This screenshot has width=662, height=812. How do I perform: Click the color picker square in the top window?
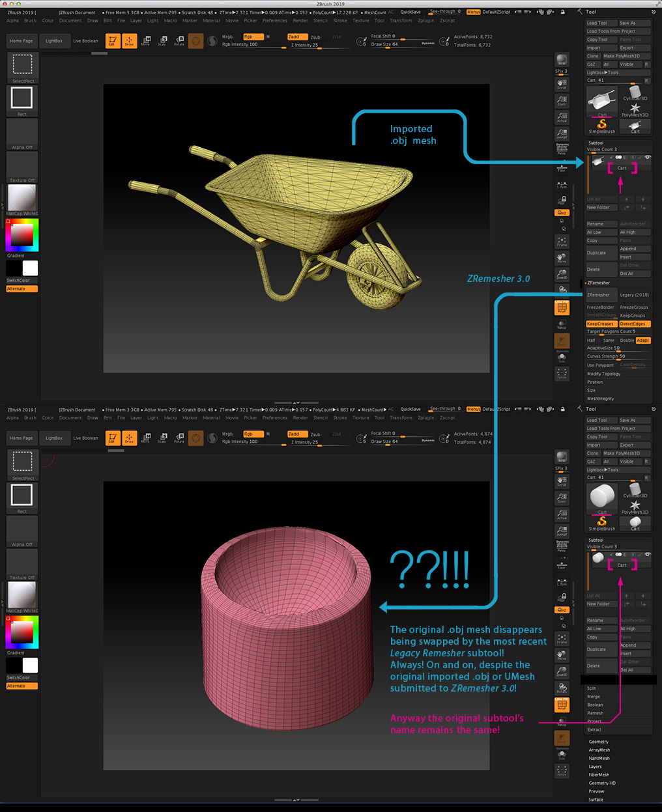click(22, 235)
